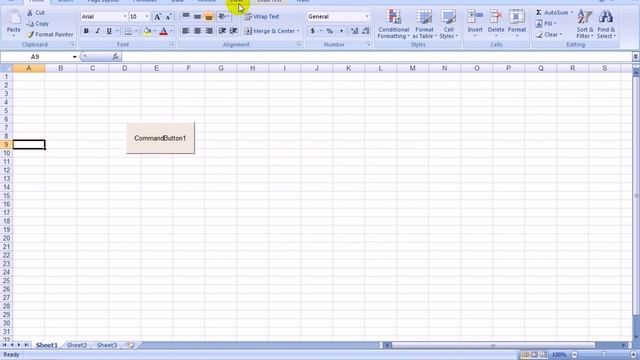
Task: Toggle the highlighted Bottom Align button
Action: click(209, 17)
